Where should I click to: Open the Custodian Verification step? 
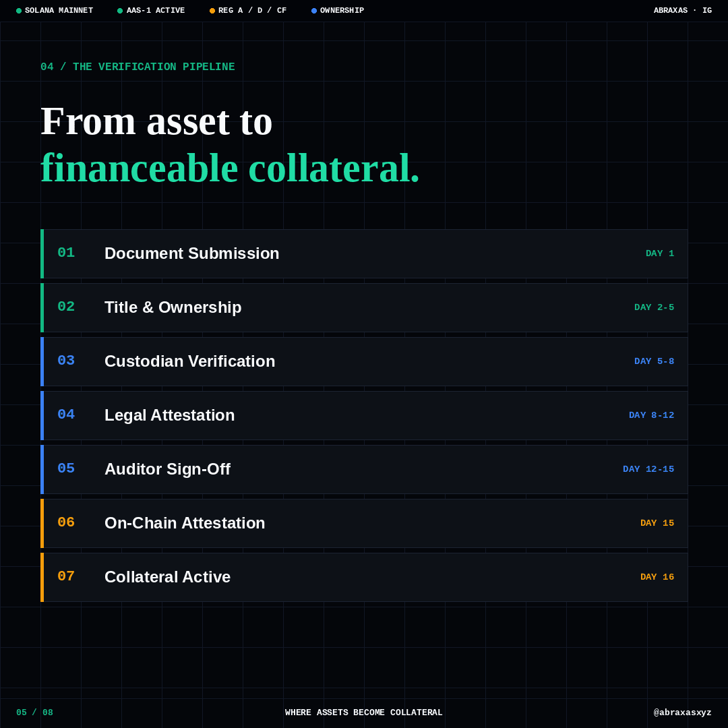364,361
